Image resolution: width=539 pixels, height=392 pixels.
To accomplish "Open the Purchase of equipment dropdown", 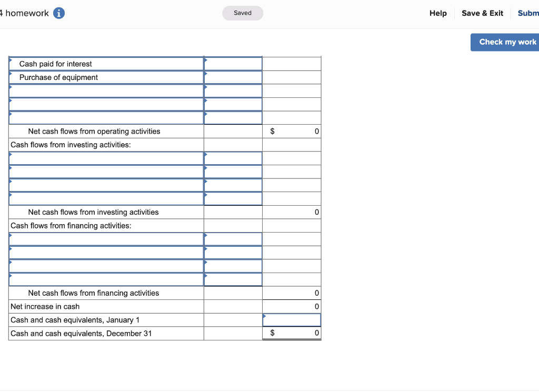I will [105, 77].
